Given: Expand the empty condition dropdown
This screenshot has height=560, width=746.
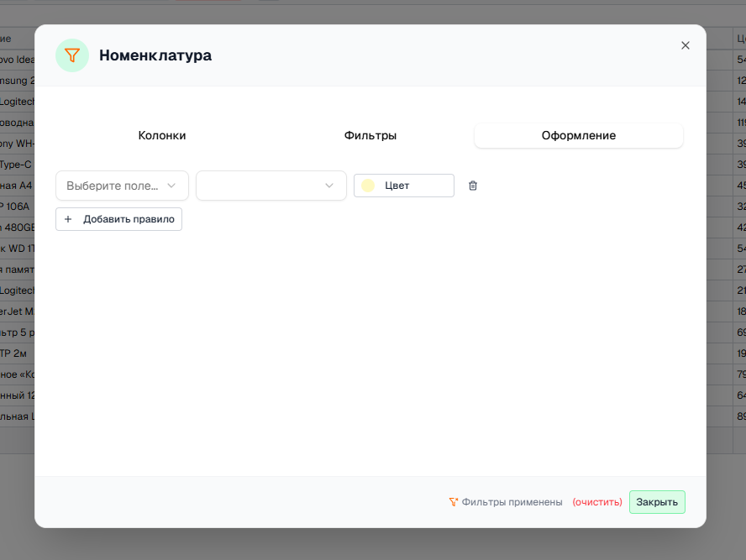Looking at the screenshot, I should tap(271, 186).
